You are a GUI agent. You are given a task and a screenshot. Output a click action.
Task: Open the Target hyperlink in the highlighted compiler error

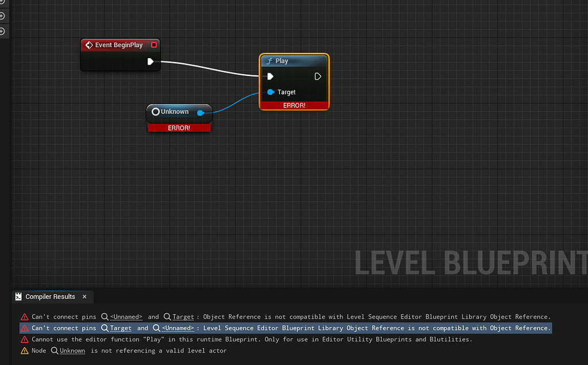(x=119, y=328)
